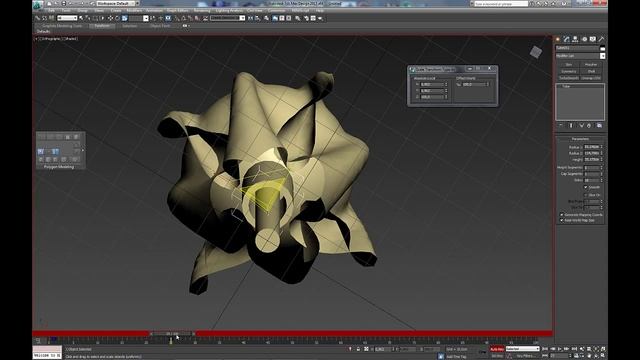Click the highlighted Select and Scale tool
The image size is (640, 360).
point(124,18)
